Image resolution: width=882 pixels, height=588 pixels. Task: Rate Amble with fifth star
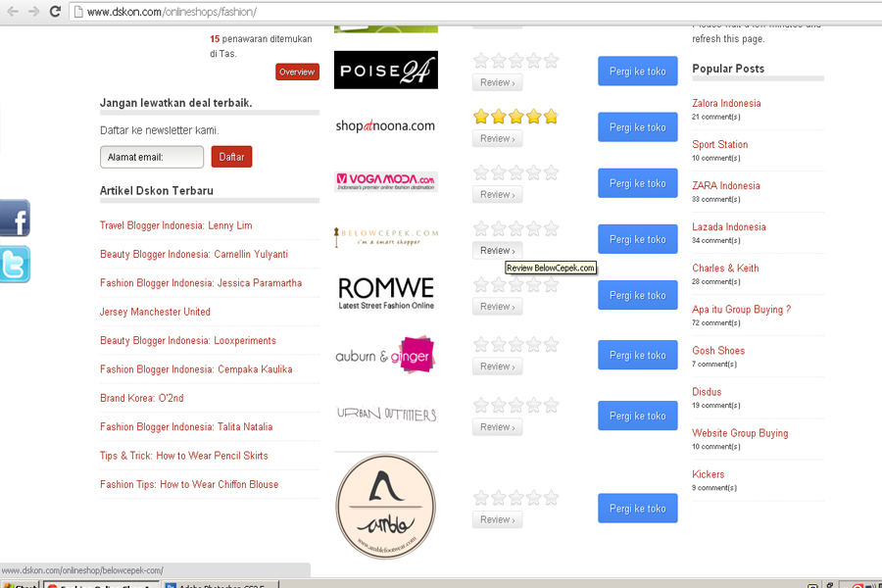click(551, 498)
